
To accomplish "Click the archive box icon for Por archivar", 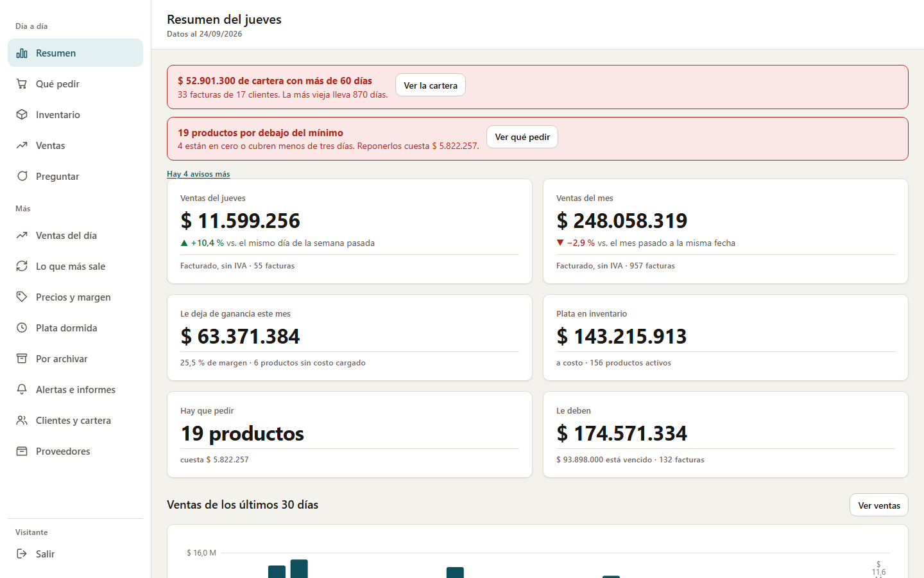I will pyautogui.click(x=22, y=359).
